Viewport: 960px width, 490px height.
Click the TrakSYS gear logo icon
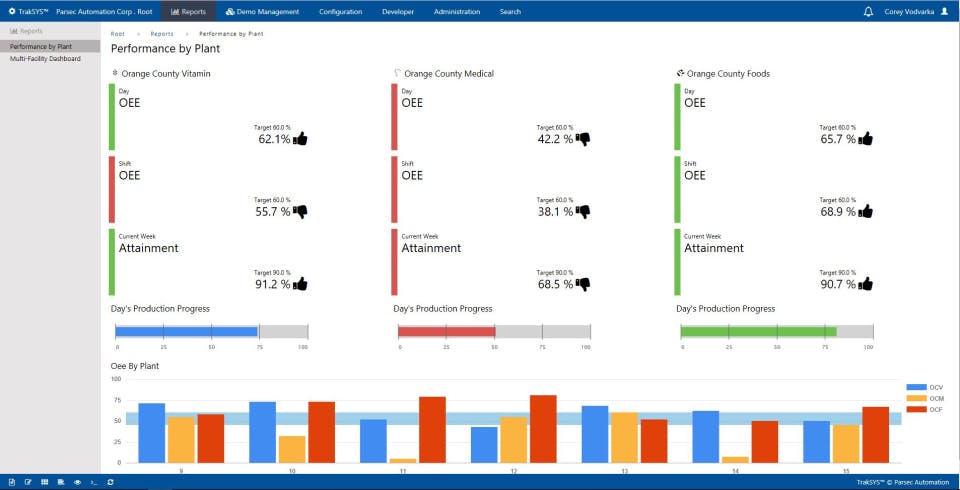click(12, 12)
